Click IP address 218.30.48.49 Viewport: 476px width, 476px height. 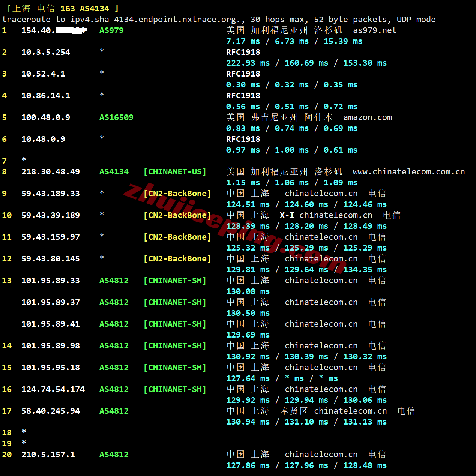pyautogui.click(x=51, y=172)
